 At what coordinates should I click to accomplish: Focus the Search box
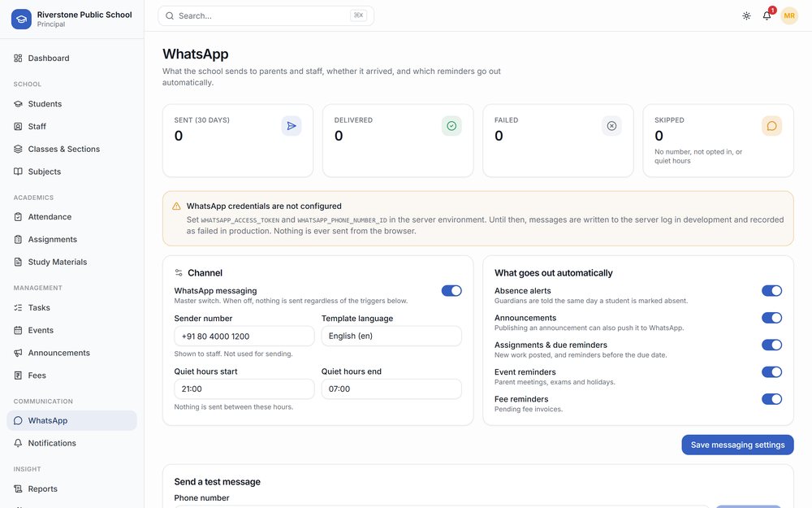pyautogui.click(x=266, y=16)
